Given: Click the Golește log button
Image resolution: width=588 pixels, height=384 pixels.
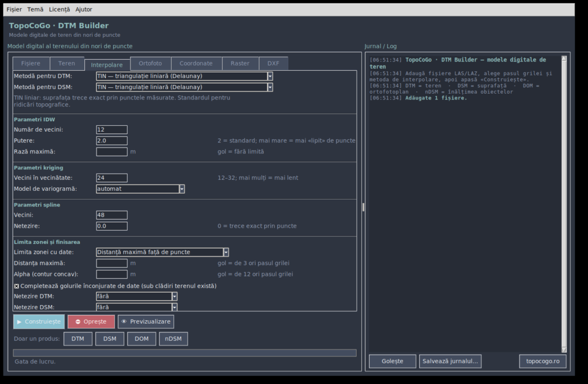Looking at the screenshot, I should point(393,361).
